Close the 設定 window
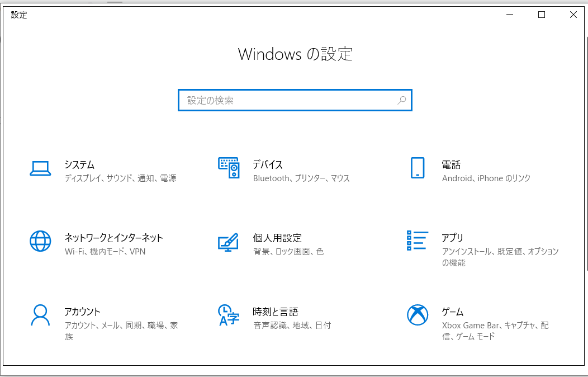Image resolution: width=588 pixels, height=377 pixels. click(x=573, y=15)
